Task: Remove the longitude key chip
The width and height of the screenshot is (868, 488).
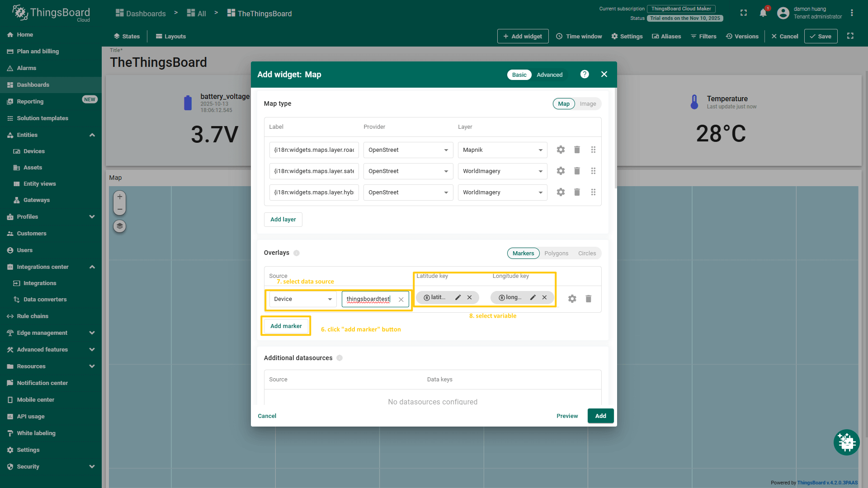Action: 544,297
